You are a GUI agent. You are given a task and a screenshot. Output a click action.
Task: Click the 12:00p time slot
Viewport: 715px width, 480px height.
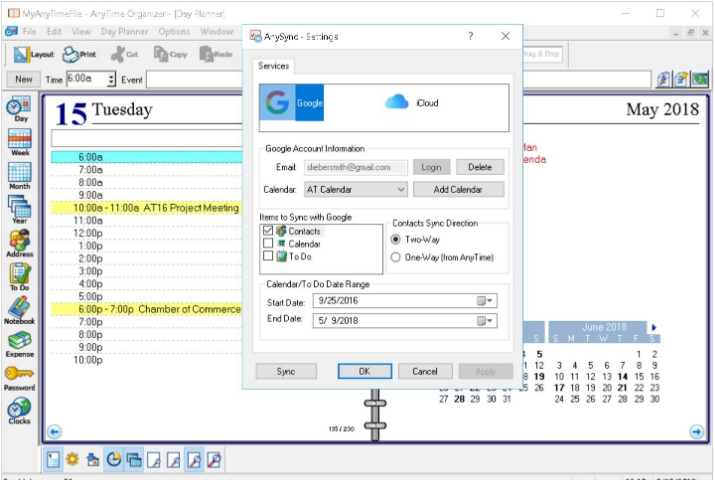(x=146, y=233)
